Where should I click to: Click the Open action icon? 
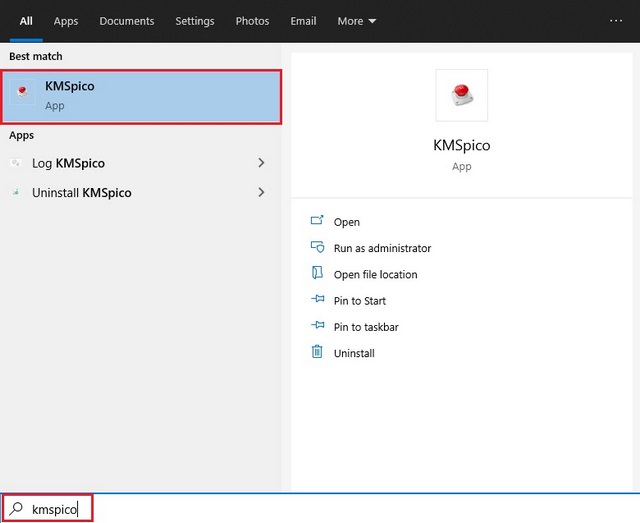point(317,220)
